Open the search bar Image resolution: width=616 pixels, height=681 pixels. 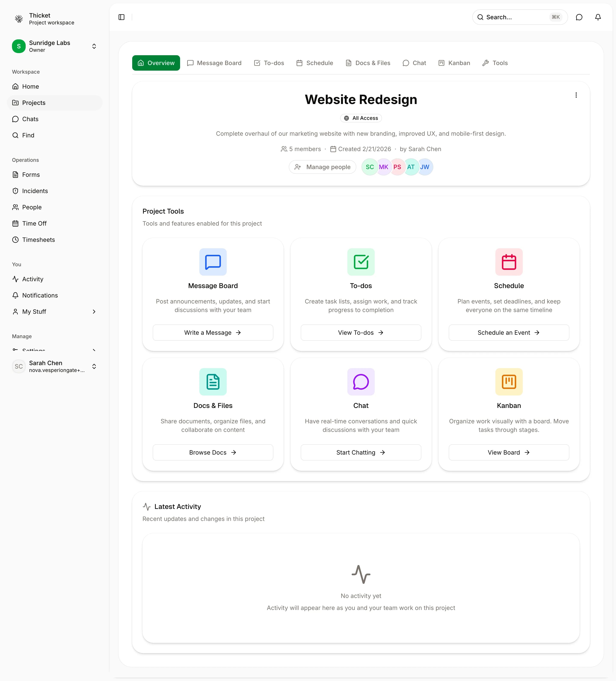[519, 17]
